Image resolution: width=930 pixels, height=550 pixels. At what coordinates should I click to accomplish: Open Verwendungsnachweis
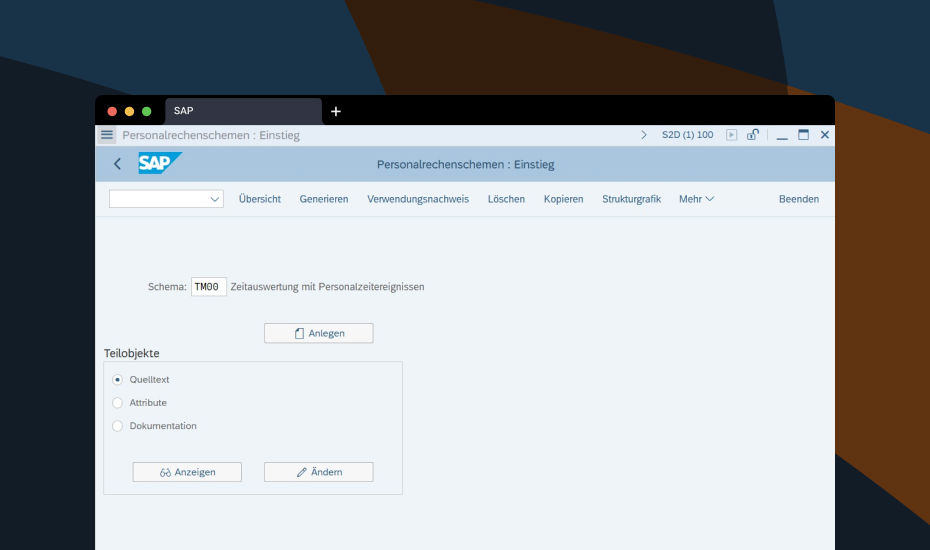418,199
